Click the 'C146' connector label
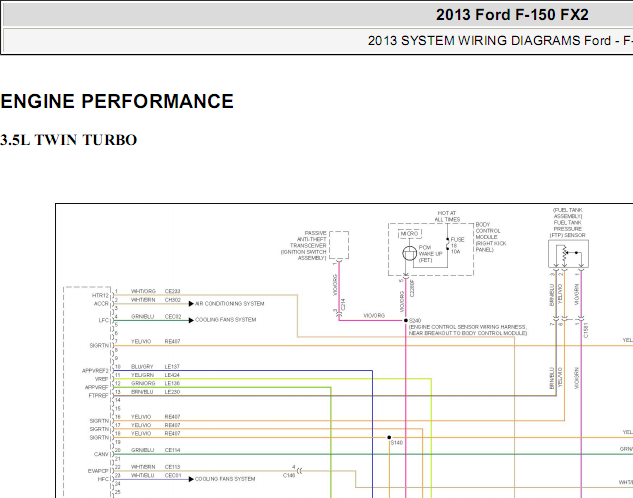This screenshot has height=498, width=633. (289, 475)
